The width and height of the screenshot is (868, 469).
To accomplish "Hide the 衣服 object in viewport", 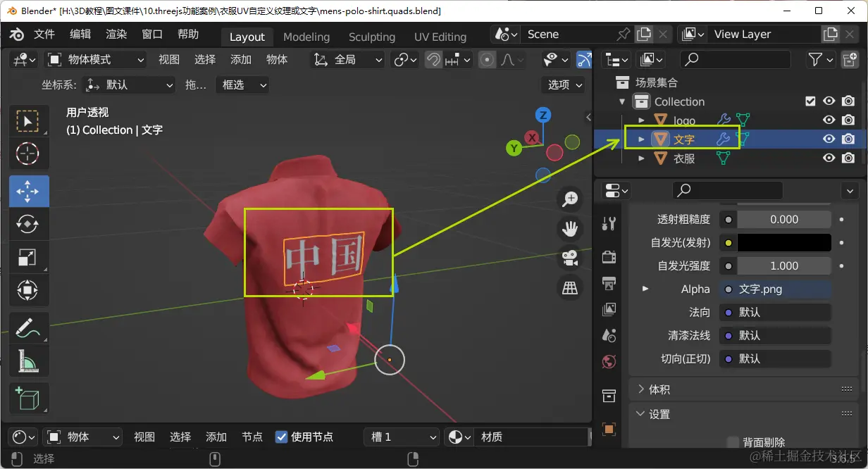I will tap(829, 158).
